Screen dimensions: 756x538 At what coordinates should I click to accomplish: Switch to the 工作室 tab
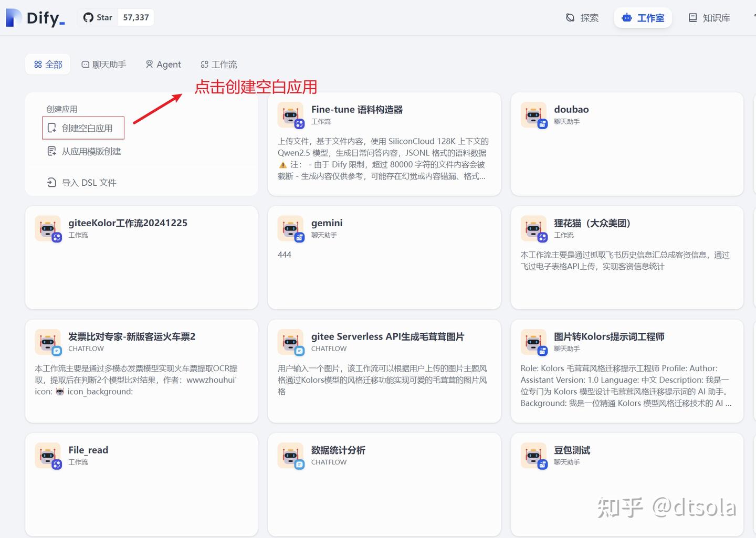click(643, 18)
